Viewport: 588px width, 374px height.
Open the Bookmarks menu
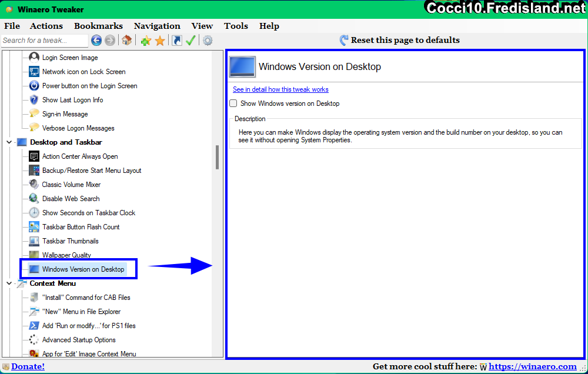point(98,26)
